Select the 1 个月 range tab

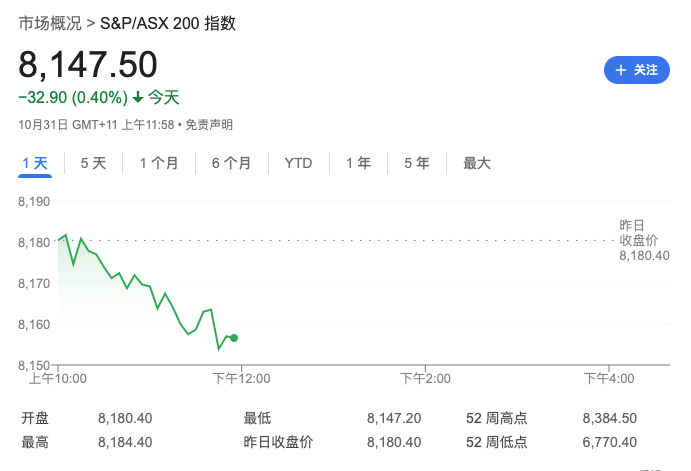tap(159, 163)
